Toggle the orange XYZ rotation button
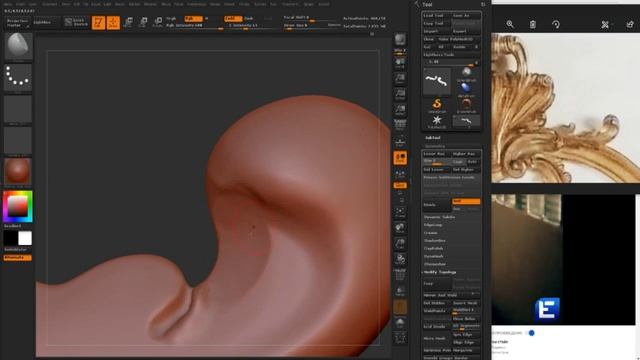 coord(400,185)
